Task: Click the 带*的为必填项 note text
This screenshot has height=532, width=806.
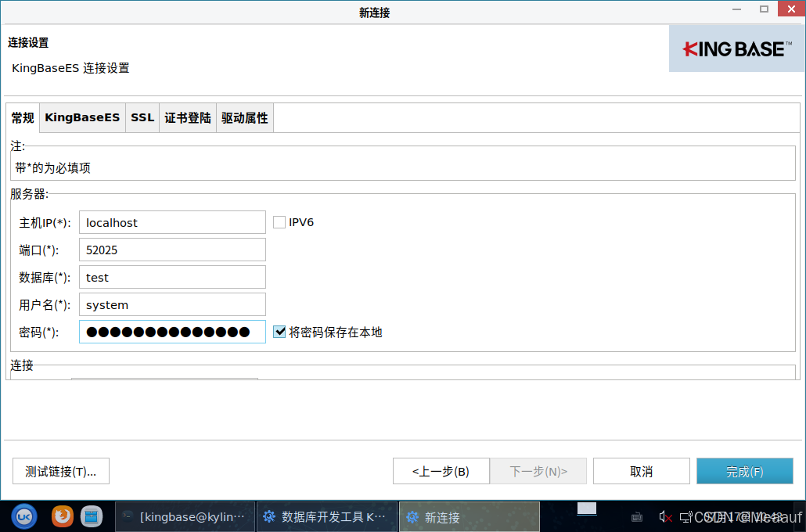Action: 53,168
